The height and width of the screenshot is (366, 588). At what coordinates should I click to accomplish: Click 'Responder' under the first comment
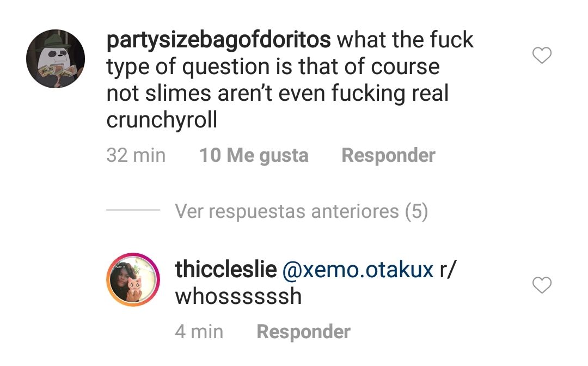[388, 155]
